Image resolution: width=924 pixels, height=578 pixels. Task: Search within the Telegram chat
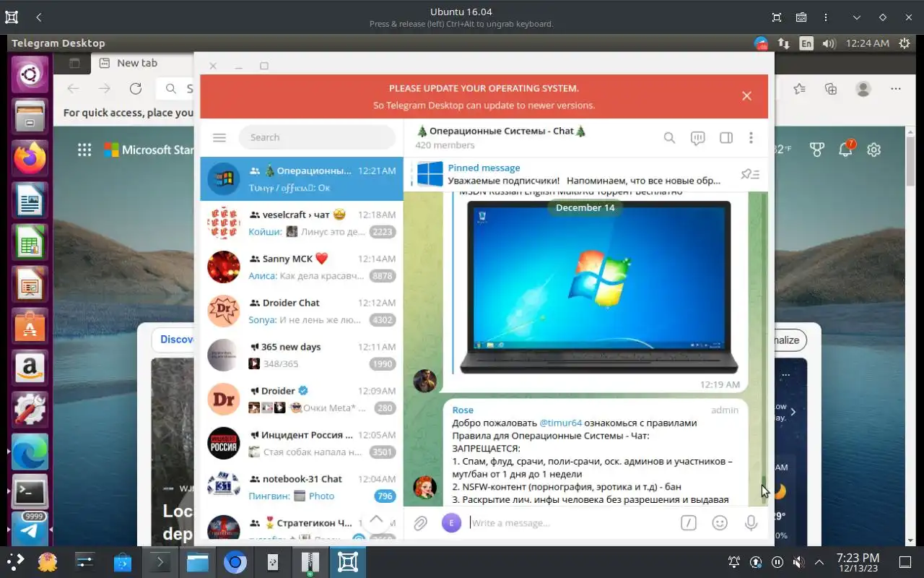pos(669,137)
